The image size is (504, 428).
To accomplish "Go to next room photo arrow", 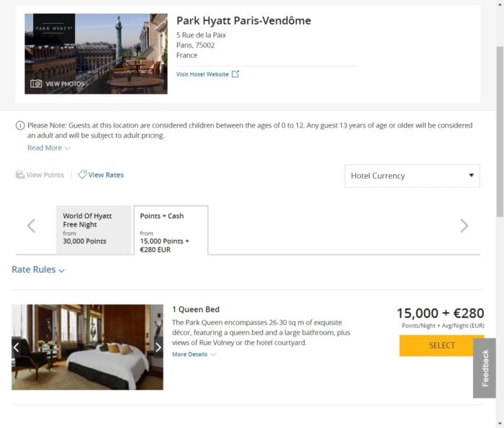I will (x=158, y=347).
